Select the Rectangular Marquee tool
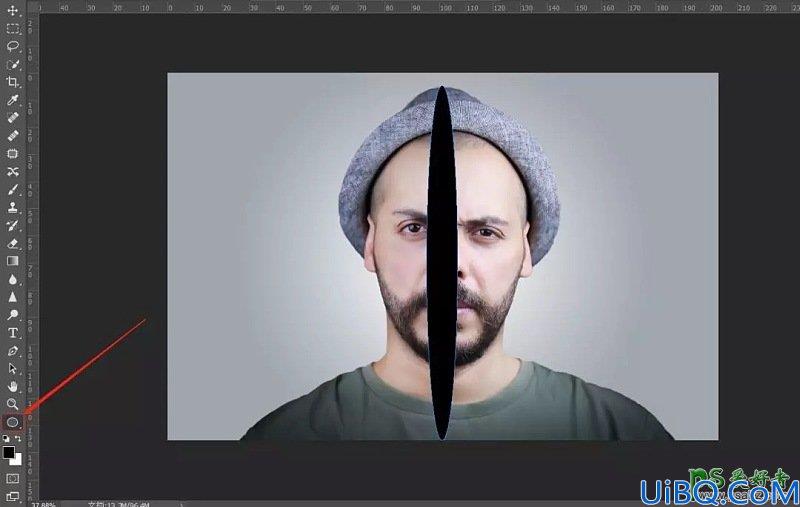Image resolution: width=800 pixels, height=507 pixels. 13,29
